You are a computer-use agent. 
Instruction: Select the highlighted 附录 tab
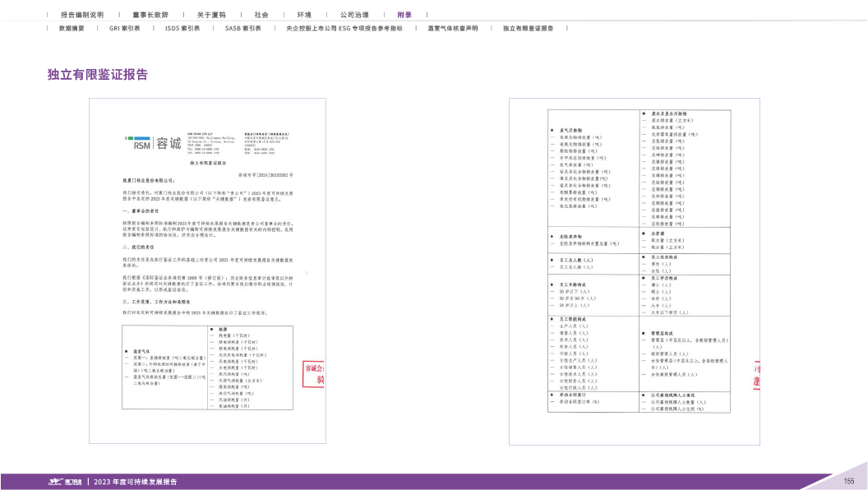[x=404, y=15]
